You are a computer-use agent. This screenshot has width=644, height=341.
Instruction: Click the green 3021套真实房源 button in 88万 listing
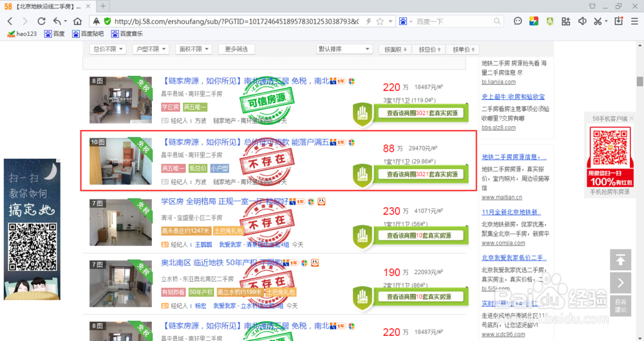coord(421,174)
